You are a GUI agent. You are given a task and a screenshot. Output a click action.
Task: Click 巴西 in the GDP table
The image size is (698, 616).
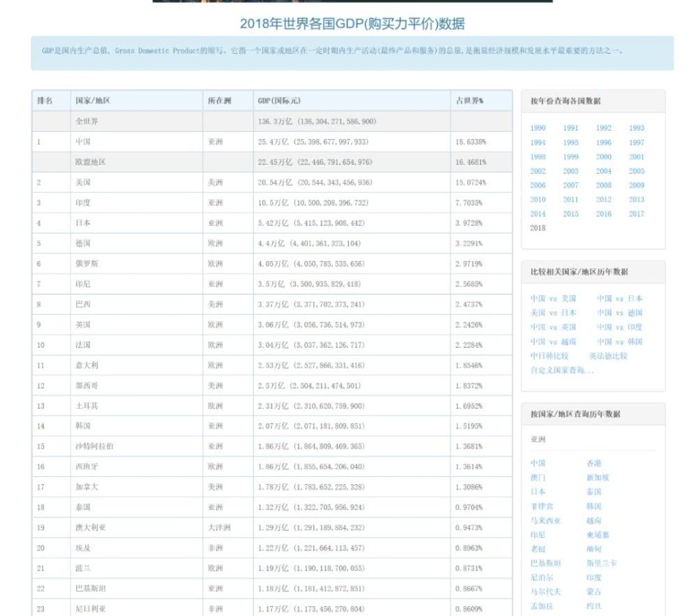click(x=83, y=305)
